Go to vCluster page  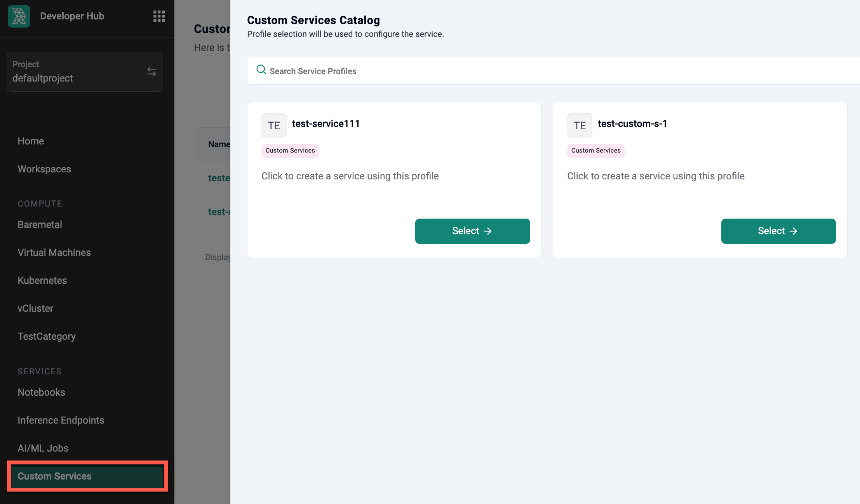pyautogui.click(x=35, y=308)
